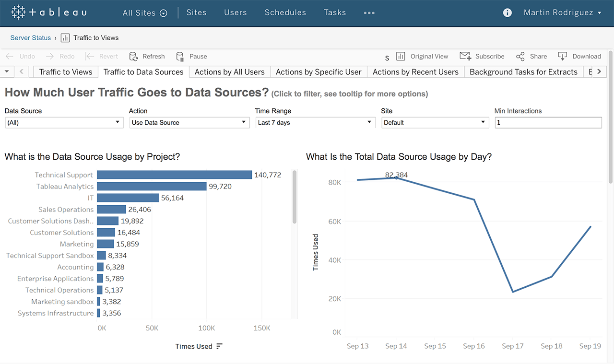Viewport: 614px width, 364px height.
Task: Click the Refresh icon in toolbar
Action: 134,57
